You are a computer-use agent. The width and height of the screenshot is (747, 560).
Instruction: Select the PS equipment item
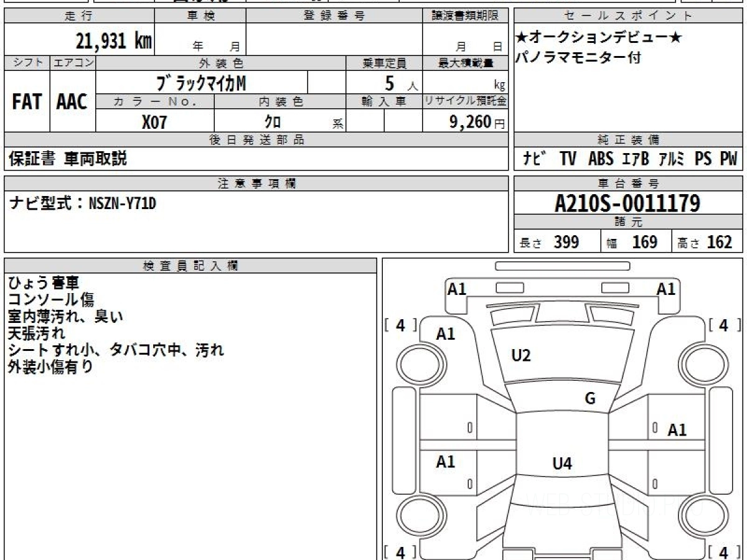pyautogui.click(x=703, y=159)
